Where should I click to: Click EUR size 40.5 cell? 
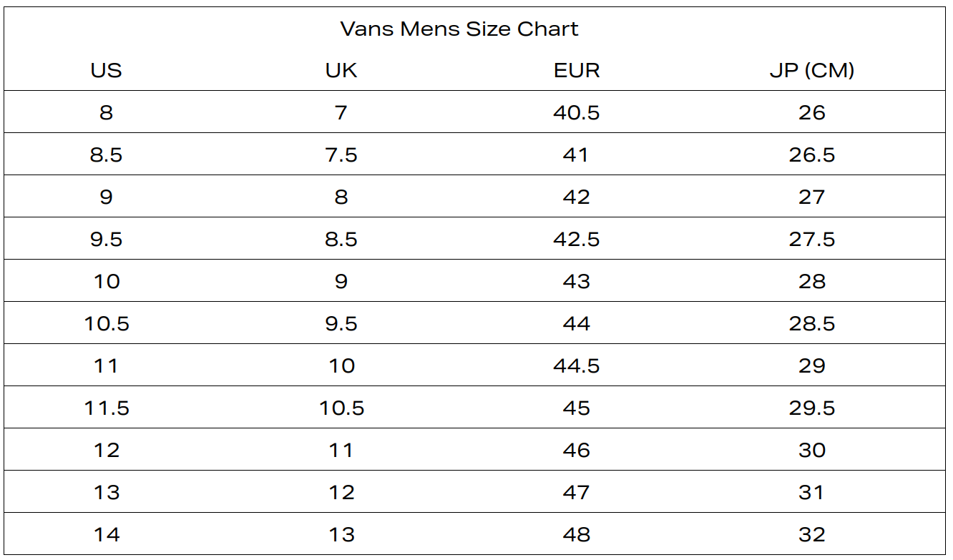coord(577,112)
